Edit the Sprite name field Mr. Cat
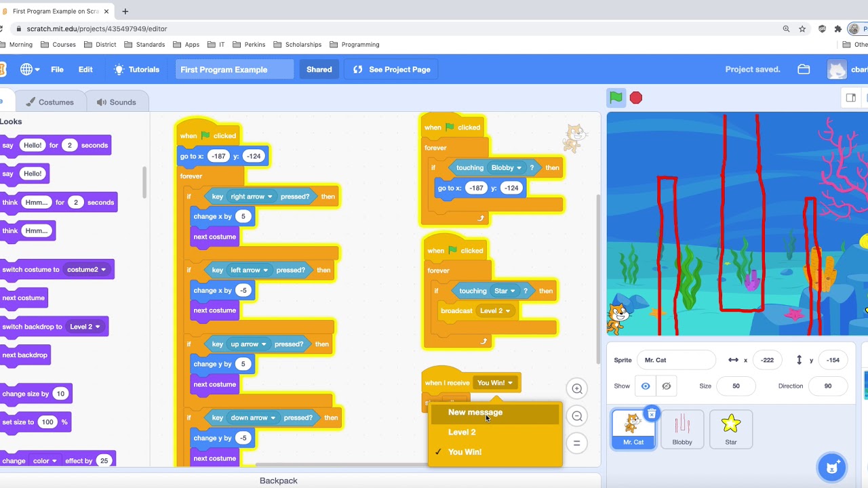The height and width of the screenshot is (488, 868). [675, 360]
